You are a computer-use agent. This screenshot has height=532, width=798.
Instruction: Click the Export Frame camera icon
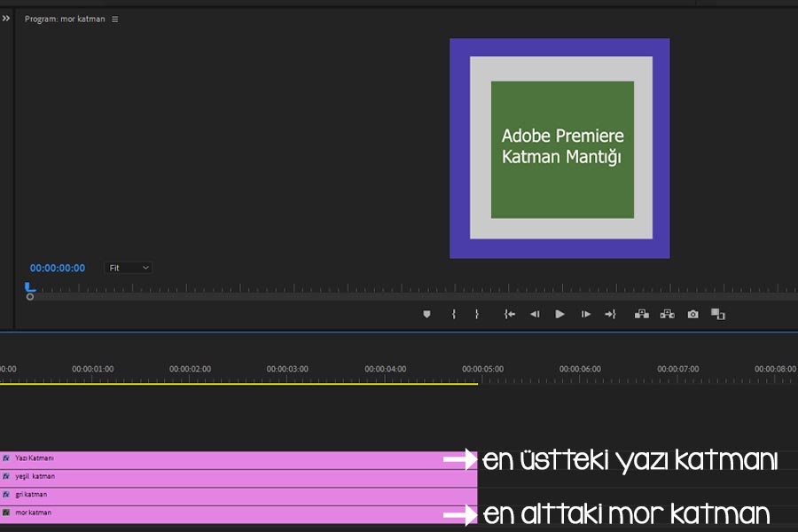click(x=692, y=314)
